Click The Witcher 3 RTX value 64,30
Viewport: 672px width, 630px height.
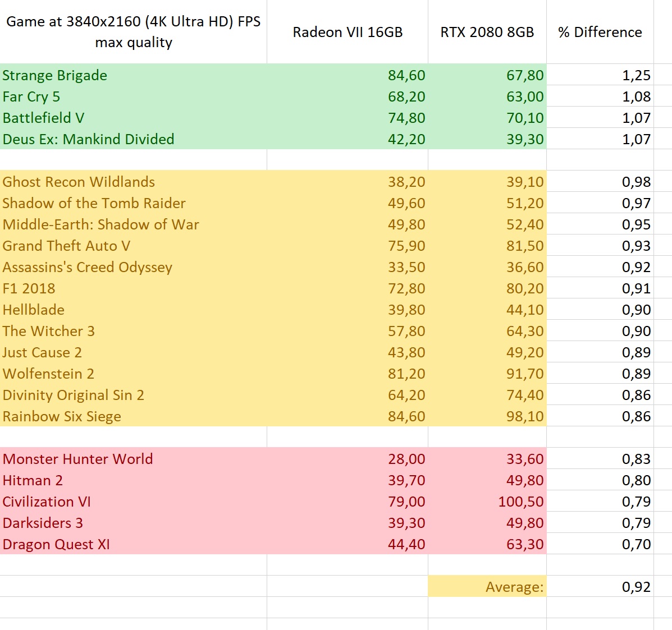tap(487, 330)
